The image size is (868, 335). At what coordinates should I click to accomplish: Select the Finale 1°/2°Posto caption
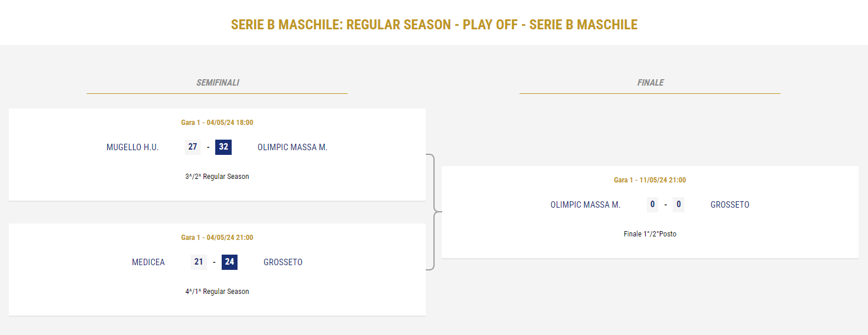(650, 234)
